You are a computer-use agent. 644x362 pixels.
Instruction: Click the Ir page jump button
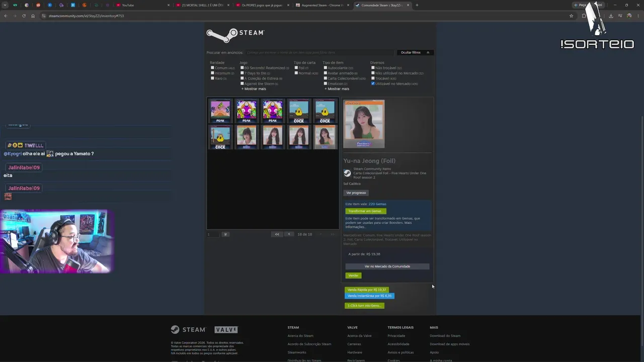click(225, 234)
